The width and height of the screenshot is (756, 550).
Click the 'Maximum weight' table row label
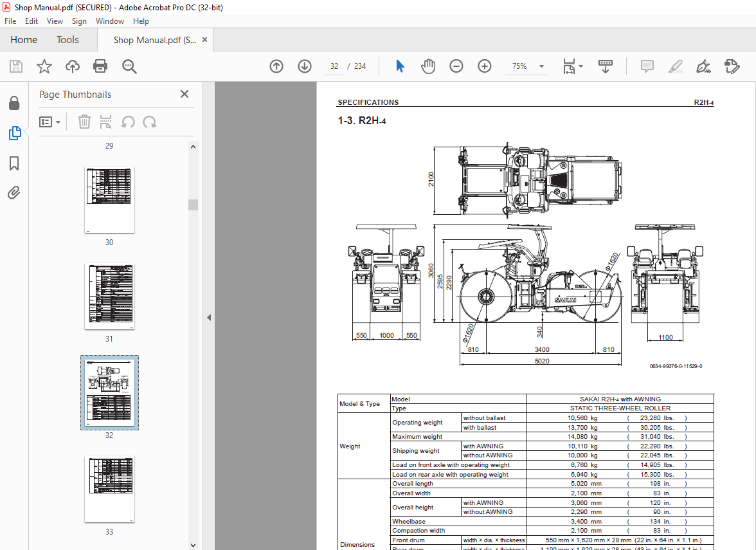pyautogui.click(x=417, y=437)
